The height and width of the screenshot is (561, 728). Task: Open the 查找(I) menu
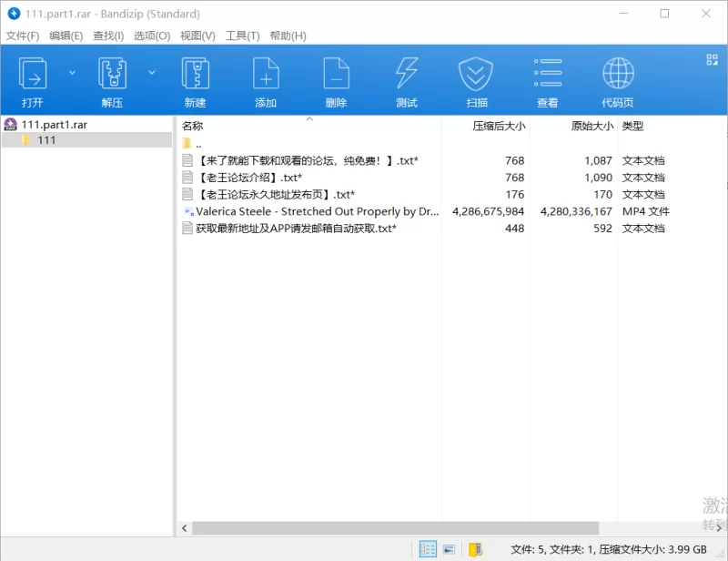[108, 36]
